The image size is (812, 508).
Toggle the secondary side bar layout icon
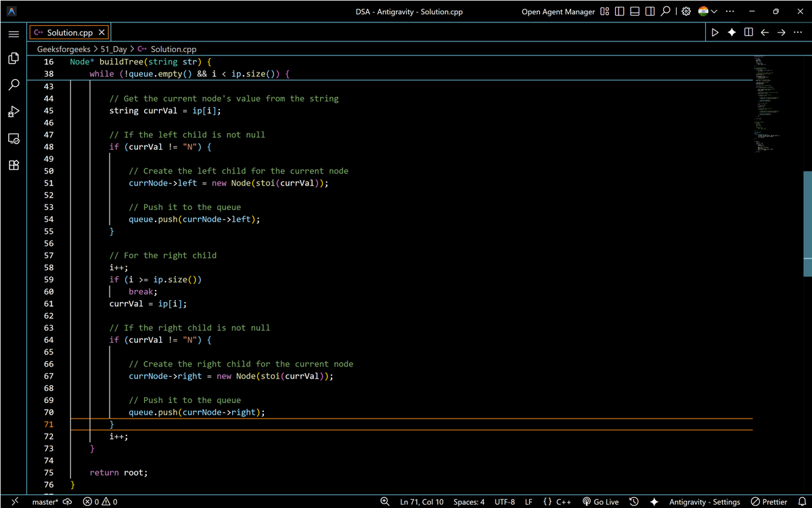click(x=650, y=12)
